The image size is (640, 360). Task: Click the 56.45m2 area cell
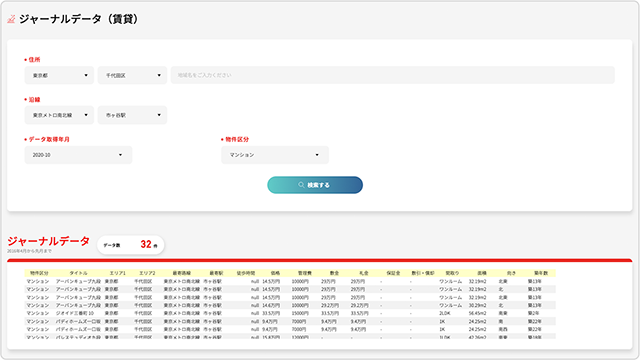pos(477,313)
